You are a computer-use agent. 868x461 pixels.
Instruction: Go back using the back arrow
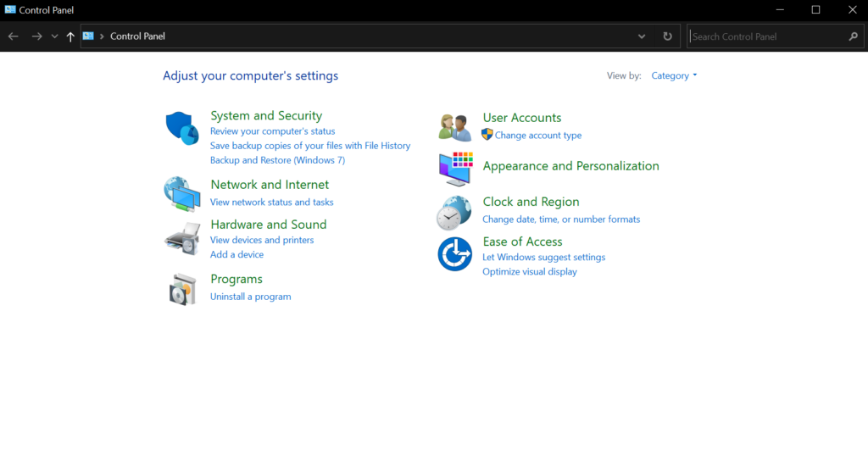tap(14, 36)
